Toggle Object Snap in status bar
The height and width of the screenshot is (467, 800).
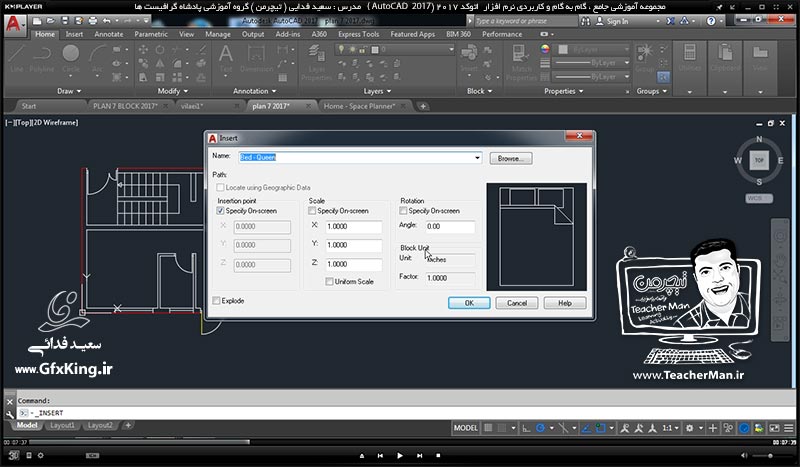point(601,428)
